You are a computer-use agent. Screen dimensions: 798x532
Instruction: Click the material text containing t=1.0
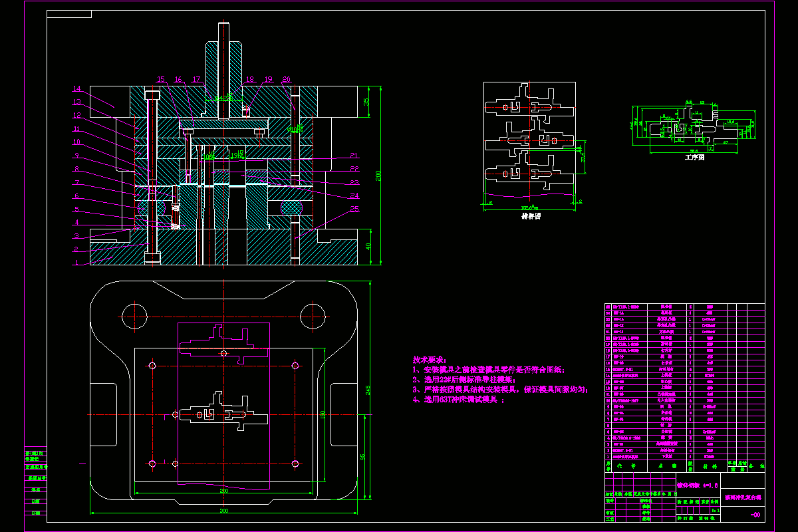(x=698, y=485)
